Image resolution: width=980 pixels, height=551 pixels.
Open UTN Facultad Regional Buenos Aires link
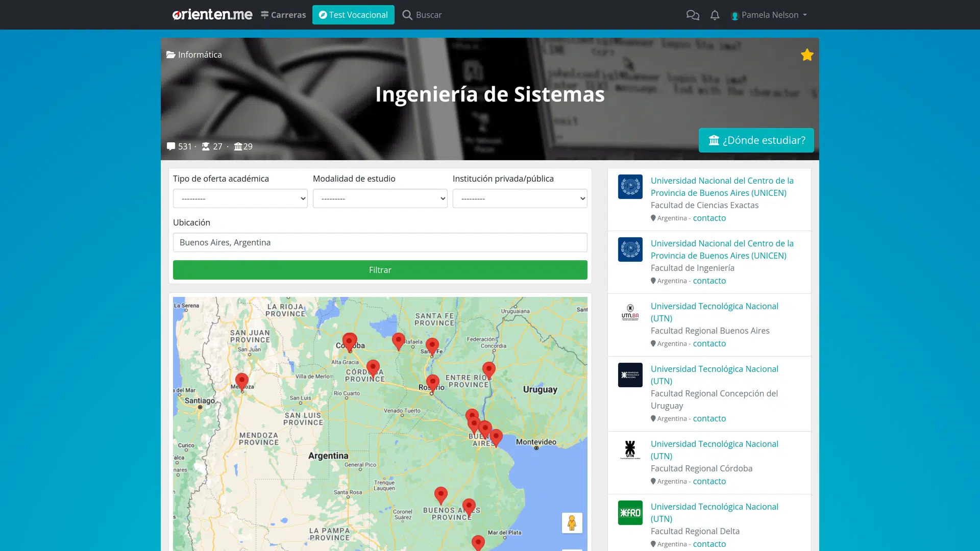[x=715, y=312]
